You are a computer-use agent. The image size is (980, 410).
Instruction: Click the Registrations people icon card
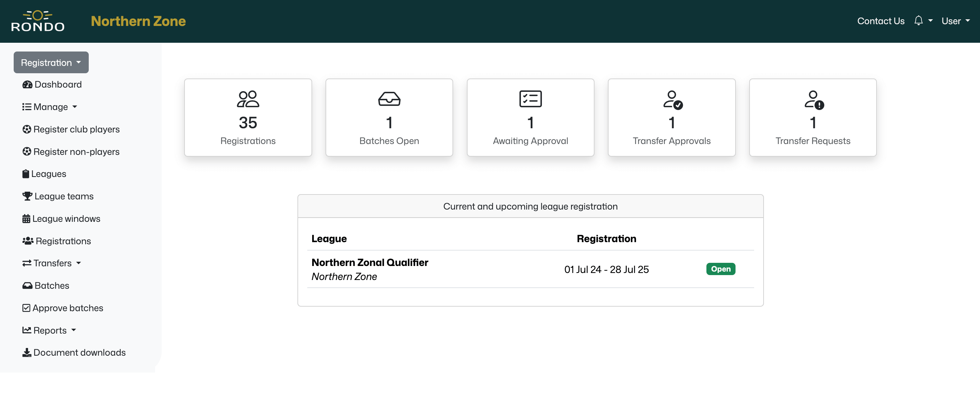pos(248,117)
